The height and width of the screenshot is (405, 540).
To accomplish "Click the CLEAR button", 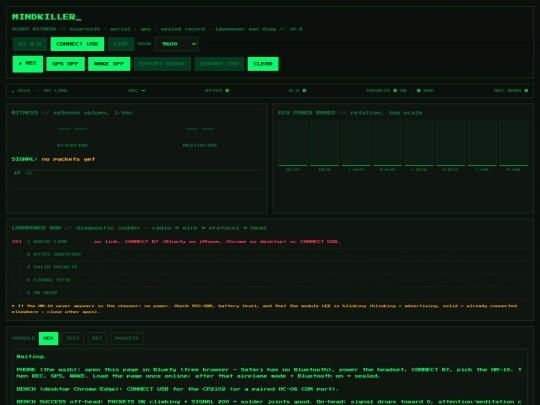I will [263, 64].
